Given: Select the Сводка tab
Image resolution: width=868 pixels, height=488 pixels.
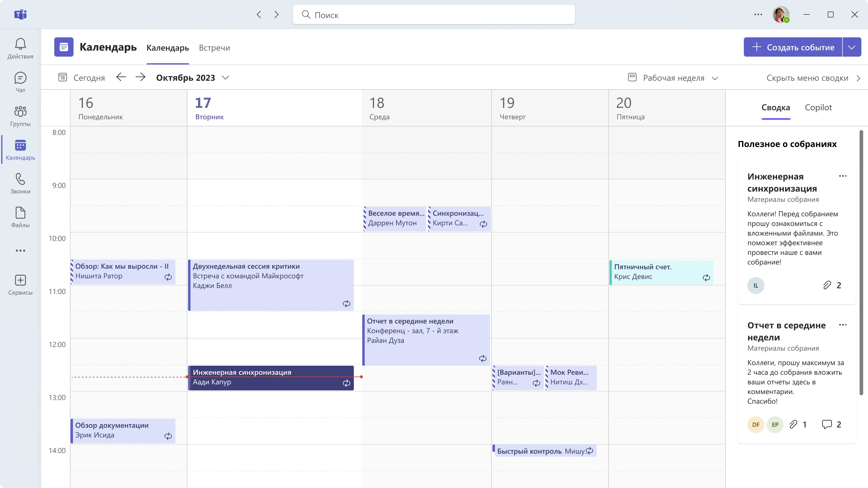Looking at the screenshot, I should (776, 108).
